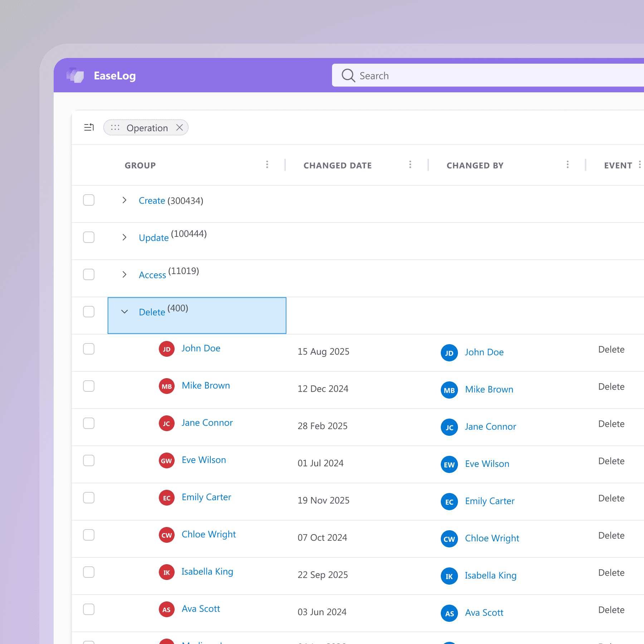Screen dimensions: 644x644
Task: Click the date 15 Aug 2025
Action: point(323,352)
